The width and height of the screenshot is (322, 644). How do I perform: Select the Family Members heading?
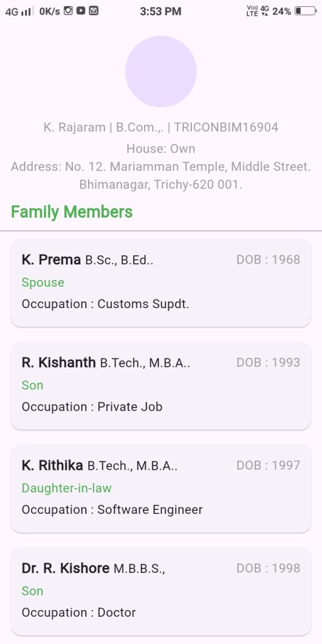(72, 212)
